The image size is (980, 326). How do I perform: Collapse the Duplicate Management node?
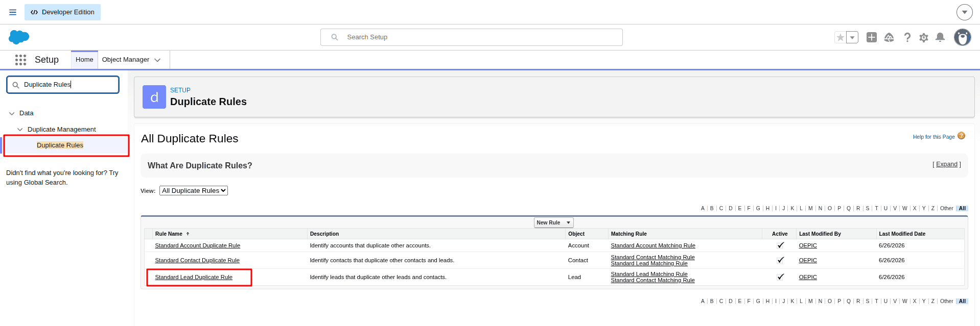coord(20,130)
